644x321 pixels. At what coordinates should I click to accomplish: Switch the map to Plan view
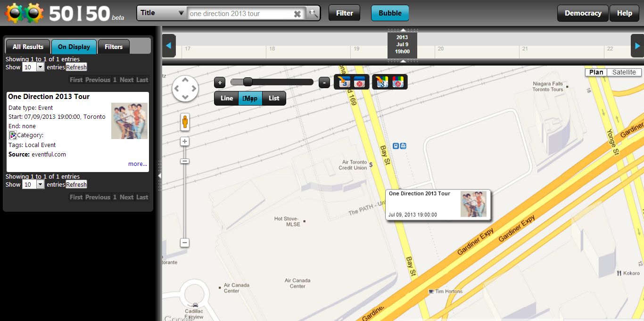tap(596, 72)
